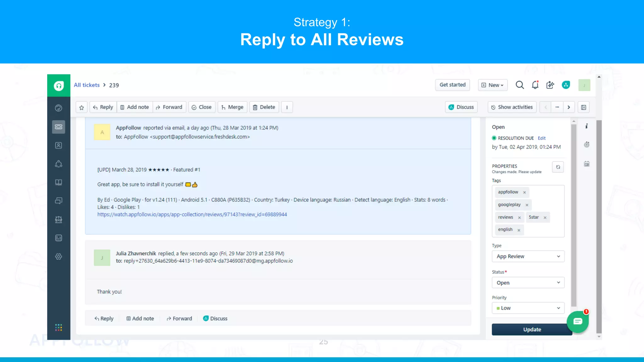Show activities for this ticket

tap(512, 107)
